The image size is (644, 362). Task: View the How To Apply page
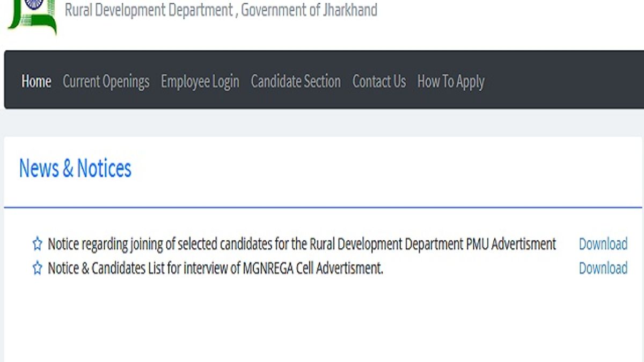(x=451, y=82)
